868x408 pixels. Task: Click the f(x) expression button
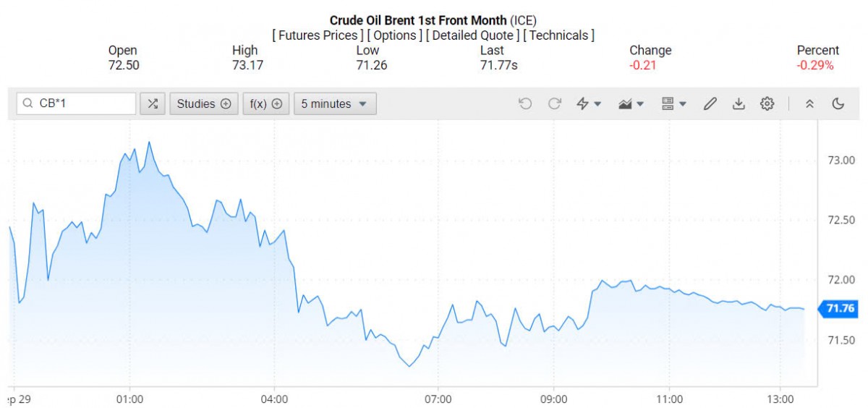click(265, 103)
